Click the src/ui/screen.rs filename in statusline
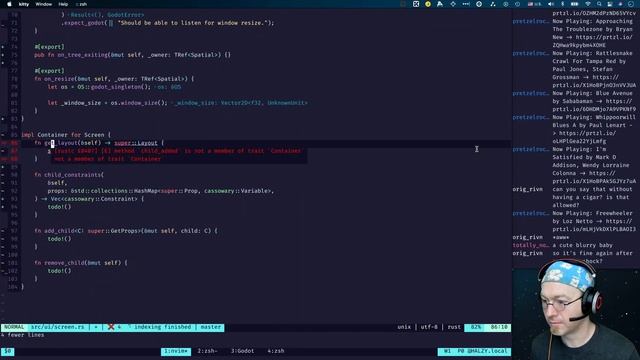 pyautogui.click(x=58, y=327)
